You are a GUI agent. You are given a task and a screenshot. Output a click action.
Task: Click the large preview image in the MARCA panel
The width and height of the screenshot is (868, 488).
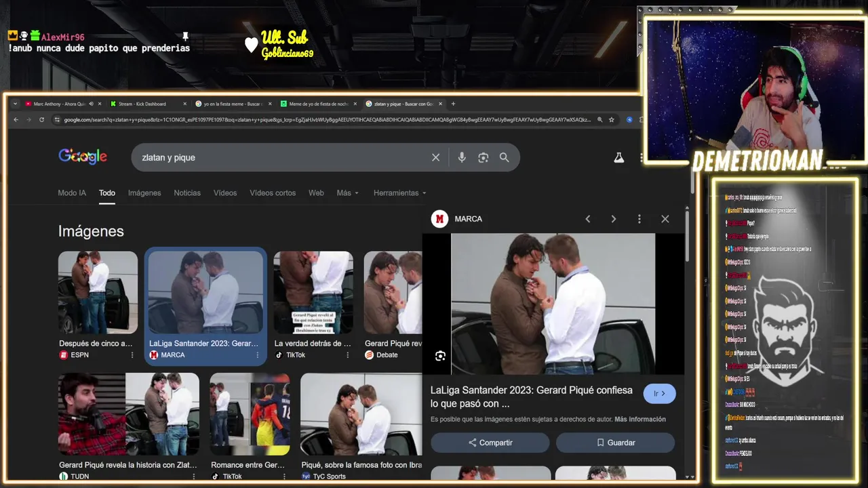pos(553,304)
